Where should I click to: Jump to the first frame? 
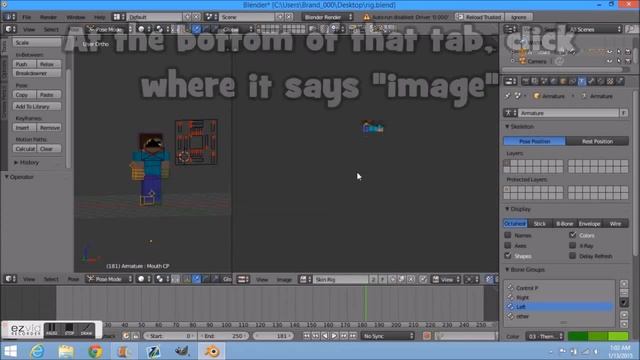tap(307, 336)
